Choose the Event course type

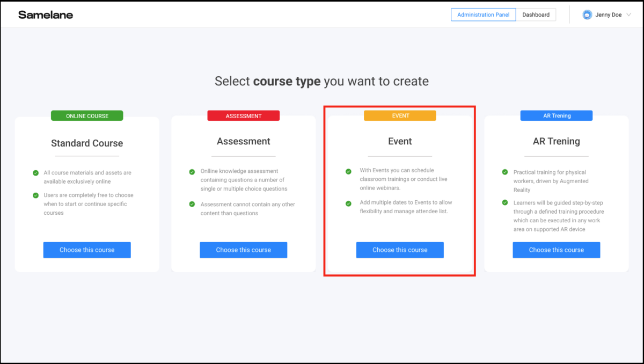(x=400, y=250)
